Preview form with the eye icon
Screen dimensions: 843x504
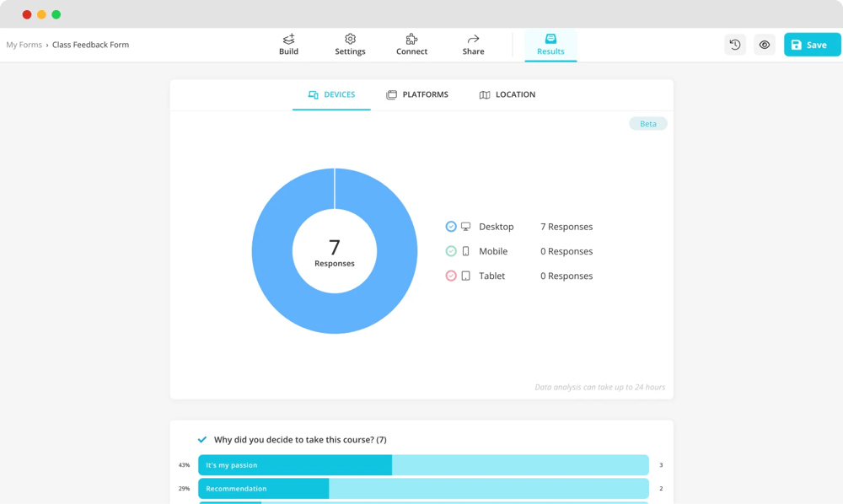pyautogui.click(x=765, y=45)
